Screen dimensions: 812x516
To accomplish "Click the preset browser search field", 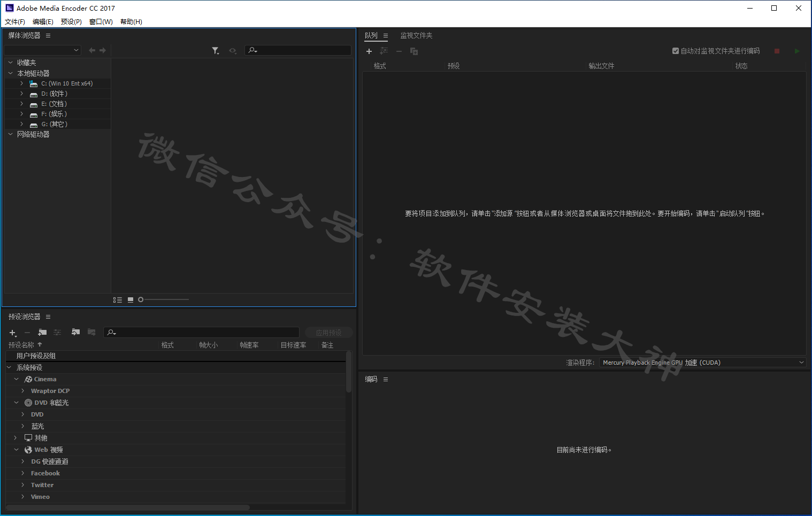I will (201, 333).
